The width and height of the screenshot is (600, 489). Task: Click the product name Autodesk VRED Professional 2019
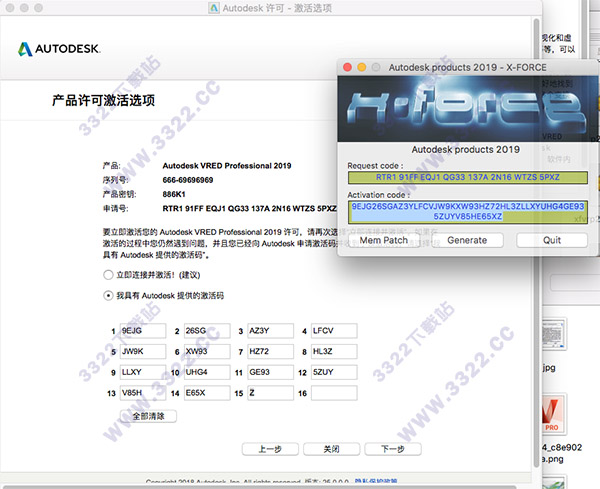coord(227,166)
